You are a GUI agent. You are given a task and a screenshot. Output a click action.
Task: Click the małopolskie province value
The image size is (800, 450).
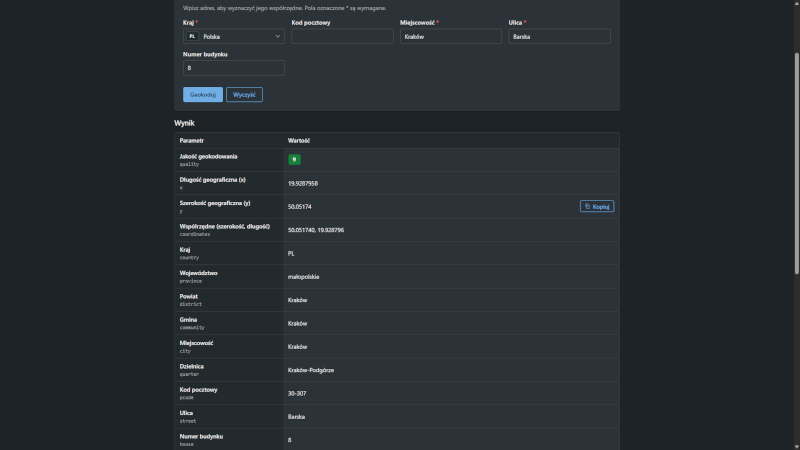[304, 277]
